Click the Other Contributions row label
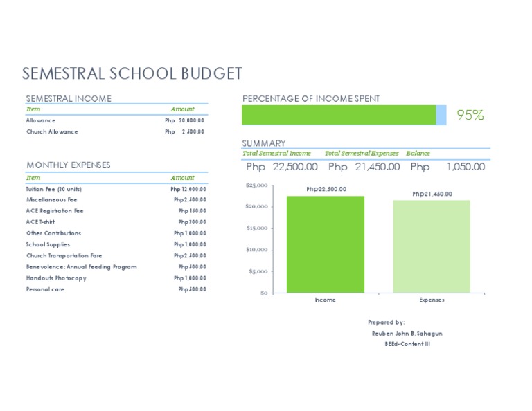Screen dimensions: 532x411 tap(53, 233)
